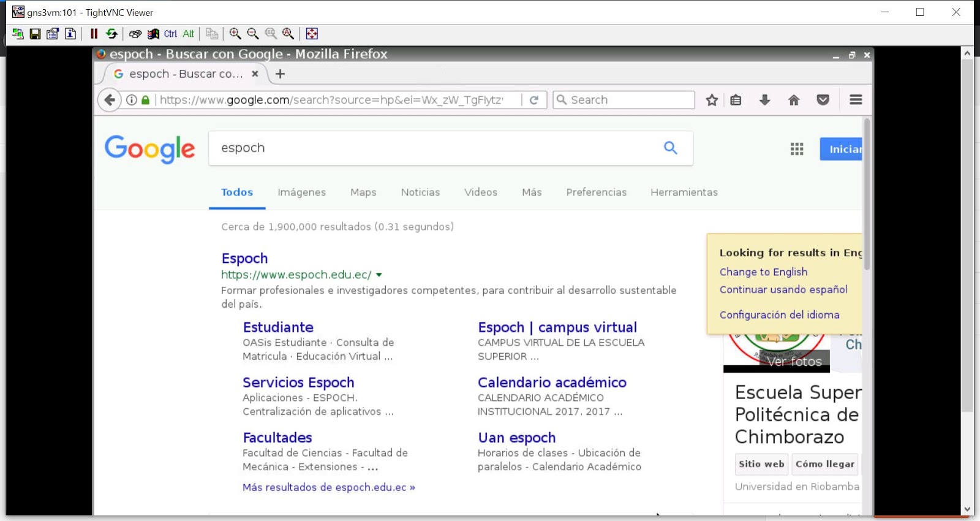The width and height of the screenshot is (980, 521).
Task: Choose Continuar usando español
Action: point(783,289)
